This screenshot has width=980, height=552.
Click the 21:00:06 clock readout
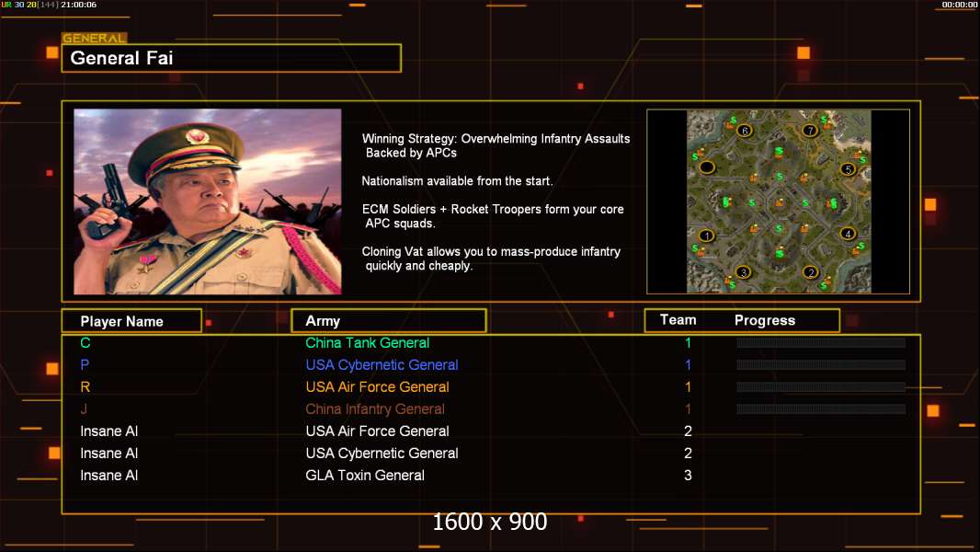(78, 5)
